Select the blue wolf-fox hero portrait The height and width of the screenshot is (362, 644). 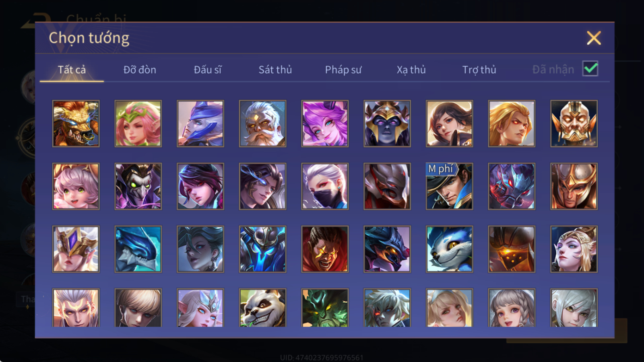(x=450, y=249)
